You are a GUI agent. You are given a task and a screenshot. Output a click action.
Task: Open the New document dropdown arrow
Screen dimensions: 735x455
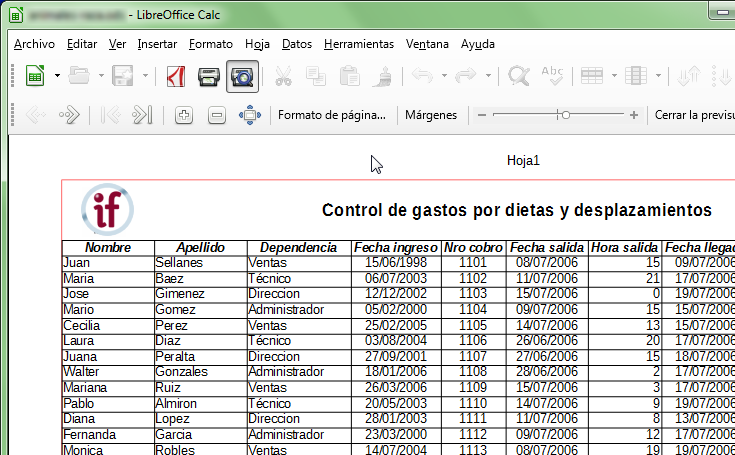pyautogui.click(x=57, y=75)
